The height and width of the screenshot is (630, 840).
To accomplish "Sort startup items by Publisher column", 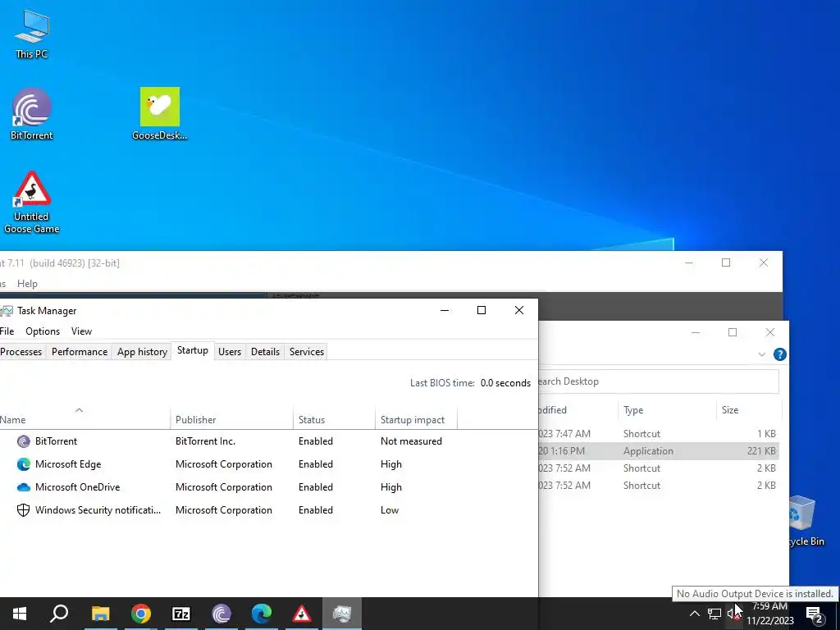I will click(231, 419).
